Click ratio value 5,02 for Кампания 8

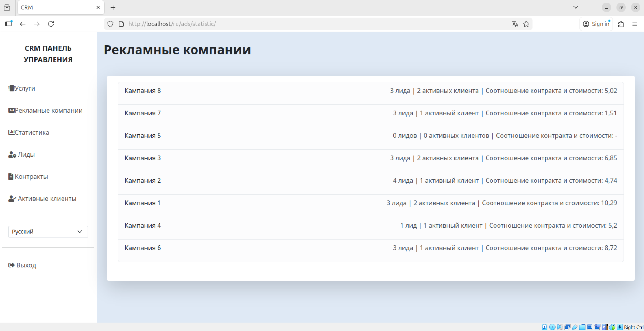(x=611, y=91)
